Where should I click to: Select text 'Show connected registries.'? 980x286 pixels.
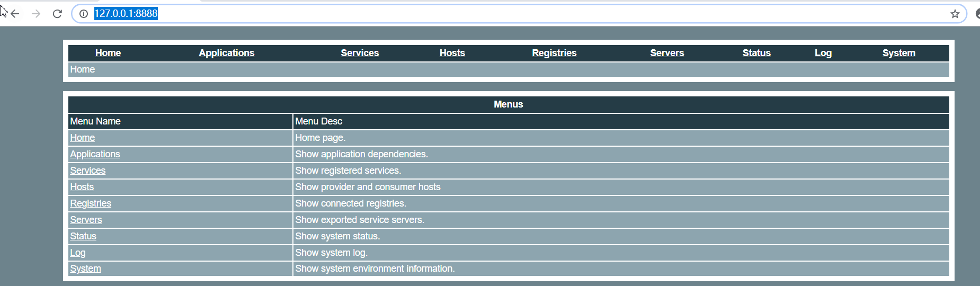(351, 203)
